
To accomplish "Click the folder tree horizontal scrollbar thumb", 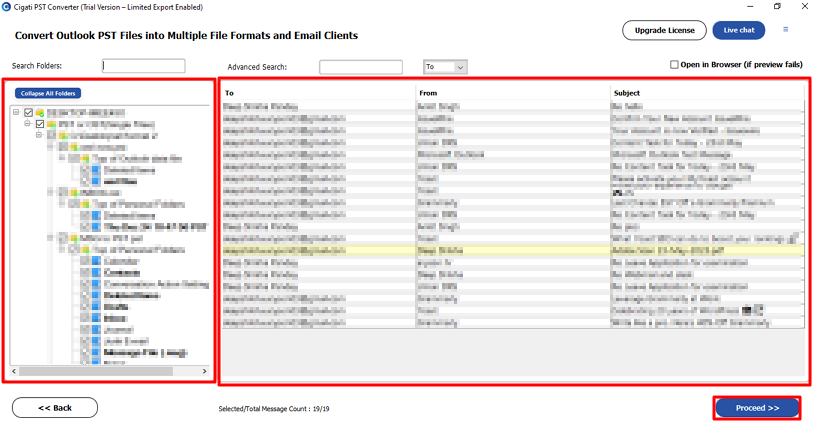I will point(96,371).
